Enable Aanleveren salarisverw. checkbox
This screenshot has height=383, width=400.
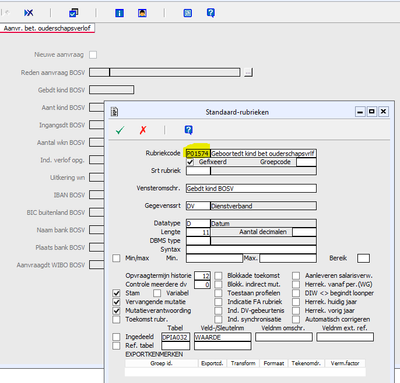pos(296,276)
